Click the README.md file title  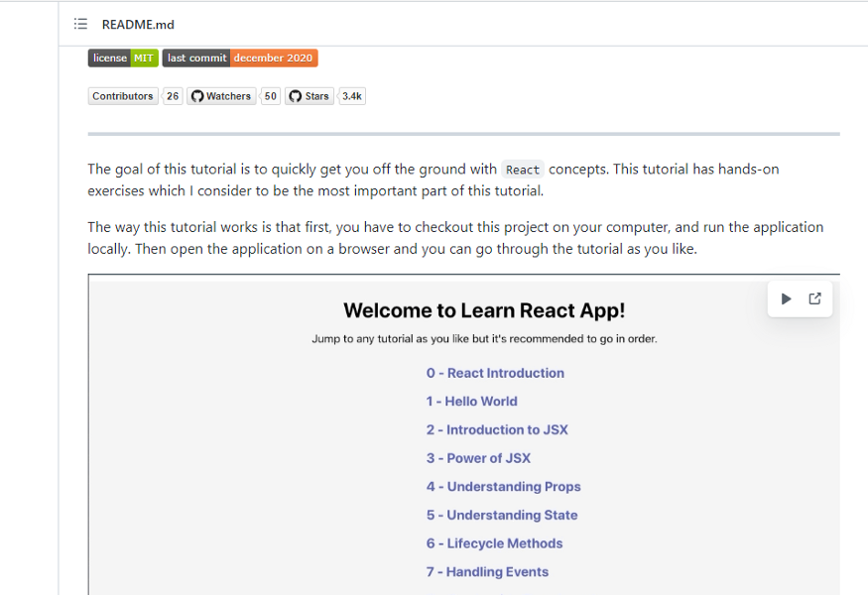click(x=138, y=24)
